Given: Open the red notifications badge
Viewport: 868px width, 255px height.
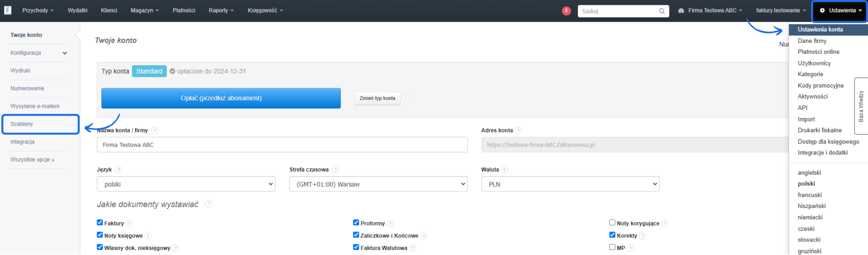Looking at the screenshot, I should (566, 11).
